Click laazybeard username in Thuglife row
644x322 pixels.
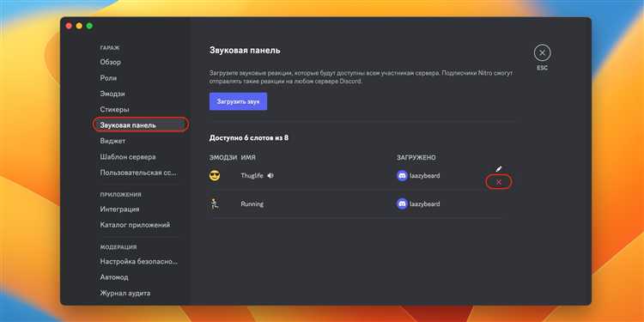(x=425, y=176)
